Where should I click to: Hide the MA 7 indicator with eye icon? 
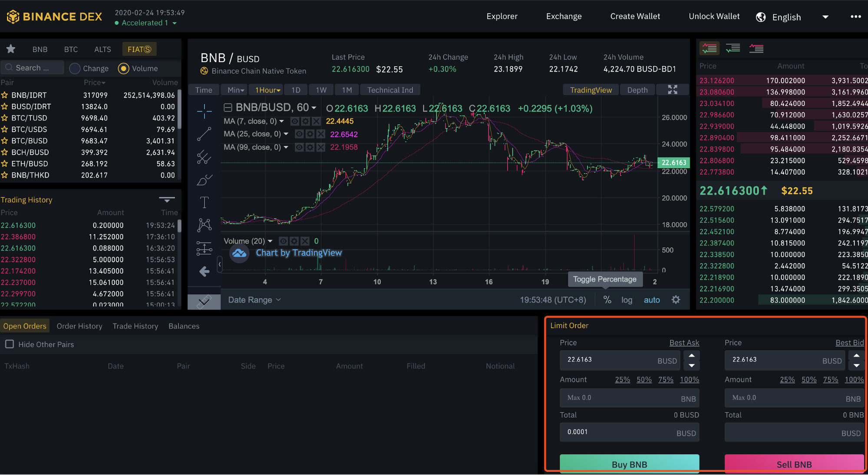tap(295, 121)
